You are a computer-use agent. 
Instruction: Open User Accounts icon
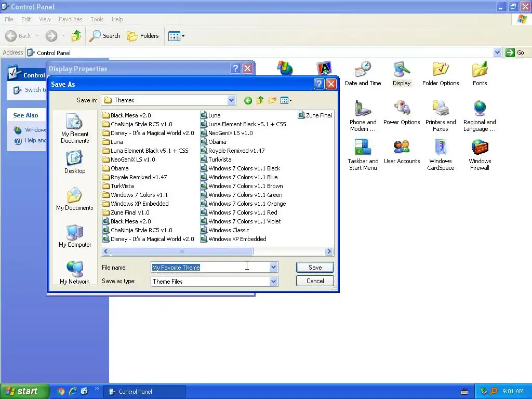tap(402, 152)
